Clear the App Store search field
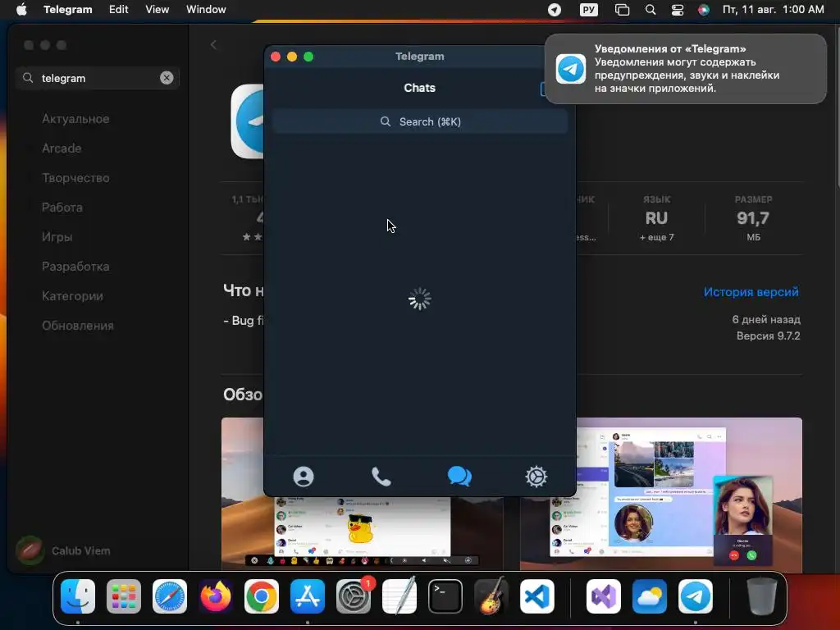 coord(167,78)
